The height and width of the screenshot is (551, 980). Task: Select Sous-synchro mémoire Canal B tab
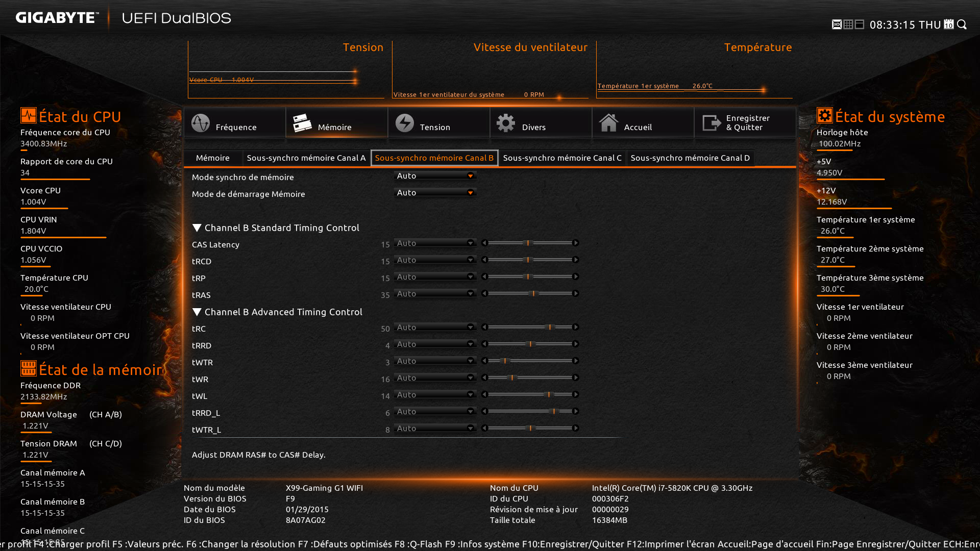click(434, 158)
